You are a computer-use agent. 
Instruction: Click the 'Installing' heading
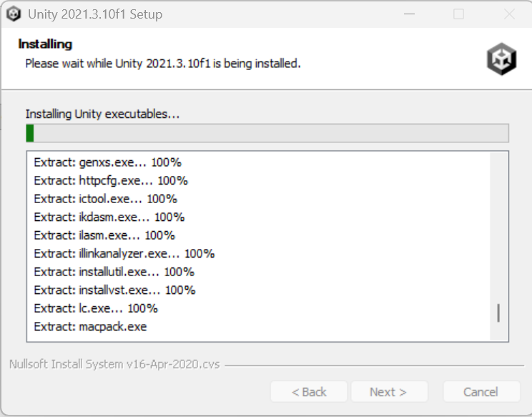click(x=45, y=44)
